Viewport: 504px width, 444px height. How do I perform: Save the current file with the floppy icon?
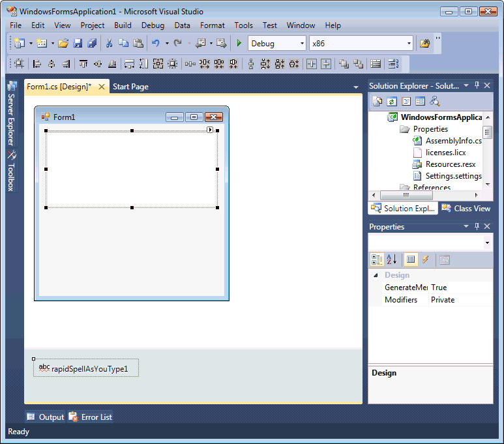78,43
